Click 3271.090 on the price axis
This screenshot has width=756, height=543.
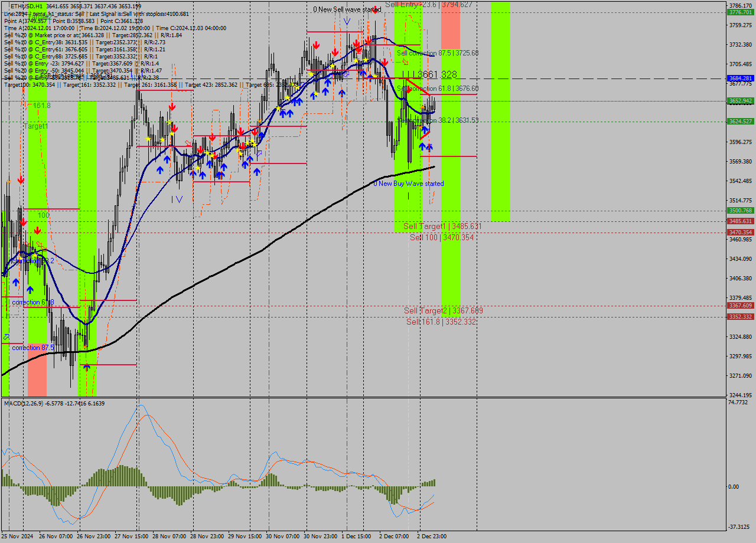tap(741, 375)
